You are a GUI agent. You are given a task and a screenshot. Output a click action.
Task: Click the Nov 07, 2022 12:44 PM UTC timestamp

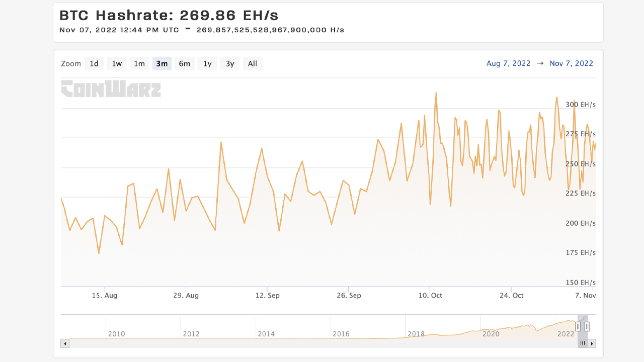pos(119,30)
